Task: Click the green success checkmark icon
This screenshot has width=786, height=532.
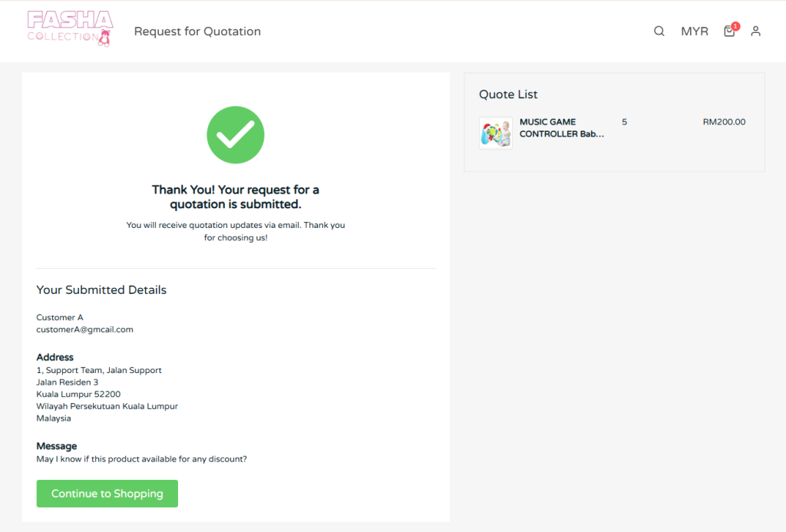Action: point(236,135)
